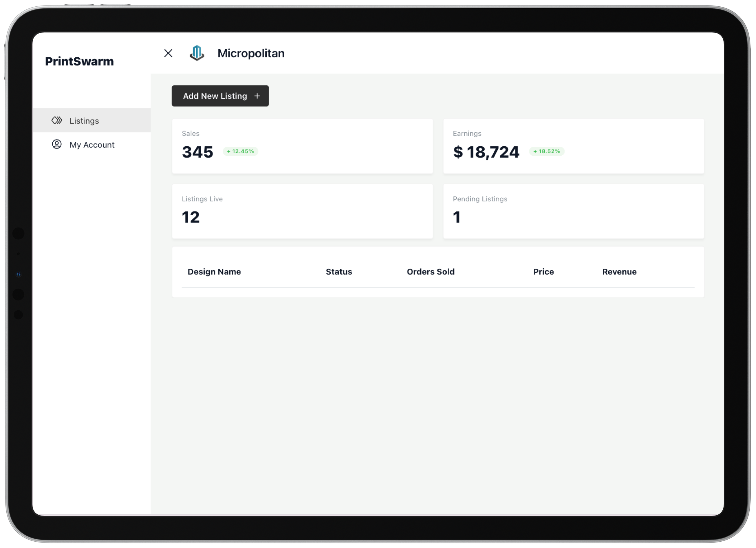Click the plus icon on Add New Listing

pyautogui.click(x=257, y=96)
